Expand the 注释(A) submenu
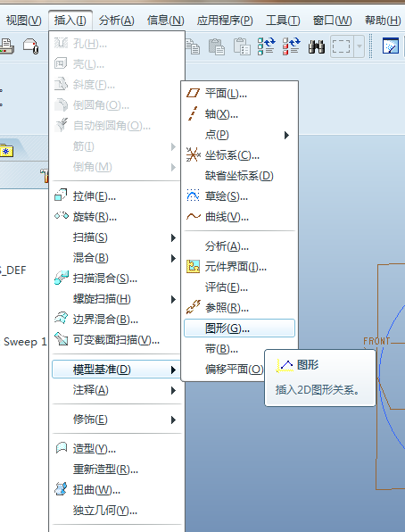The height and width of the screenshot is (532, 405). coord(117,390)
